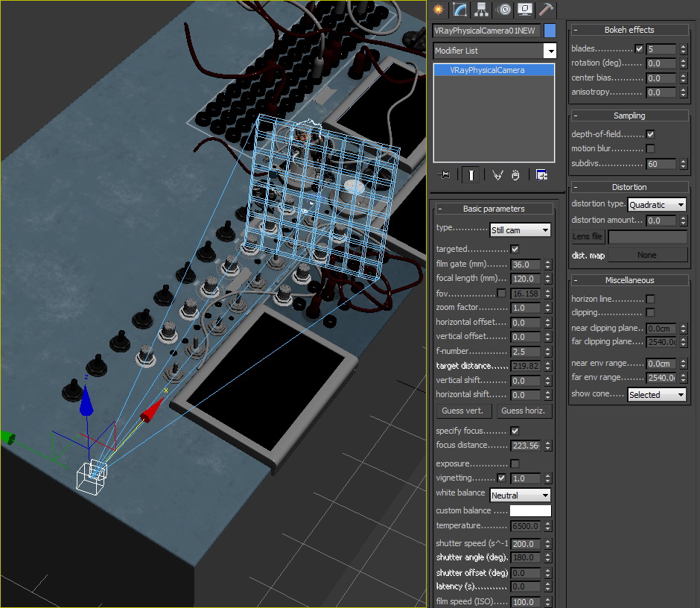Click Make Unique icon under modifier stack
Screen dimensions: 700x608
[x=497, y=175]
